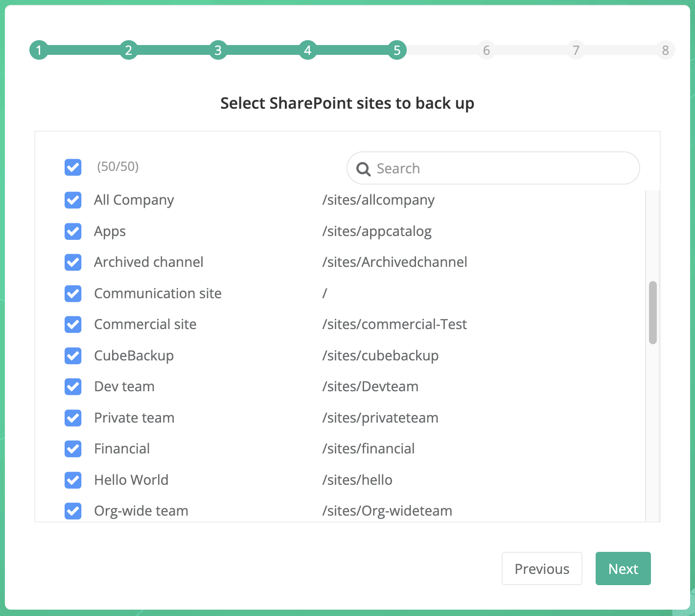695x616 pixels.
Task: Toggle off the Communication site checkbox
Action: pos(72,293)
